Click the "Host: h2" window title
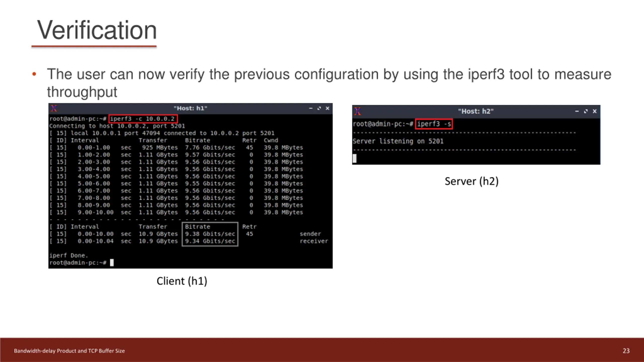The width and height of the screenshot is (644, 362). point(475,111)
